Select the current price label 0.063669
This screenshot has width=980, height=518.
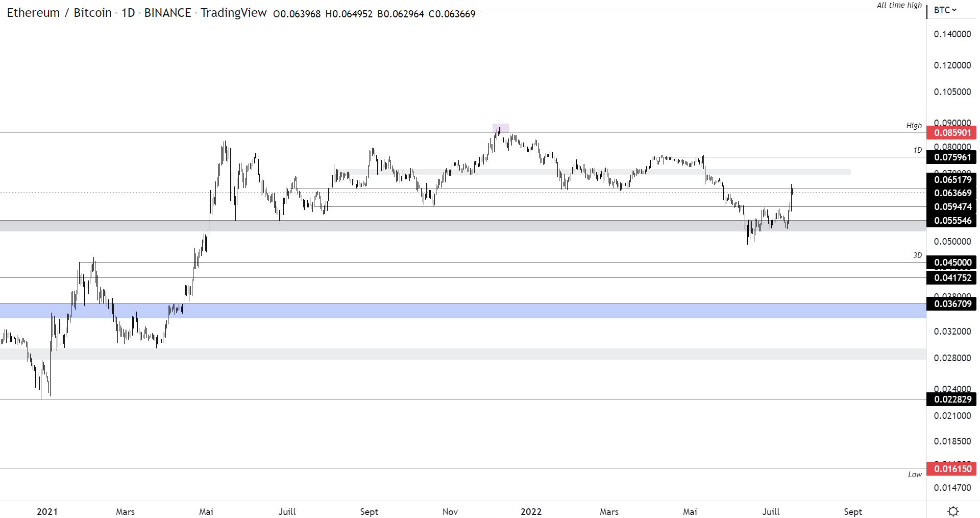pyautogui.click(x=952, y=193)
